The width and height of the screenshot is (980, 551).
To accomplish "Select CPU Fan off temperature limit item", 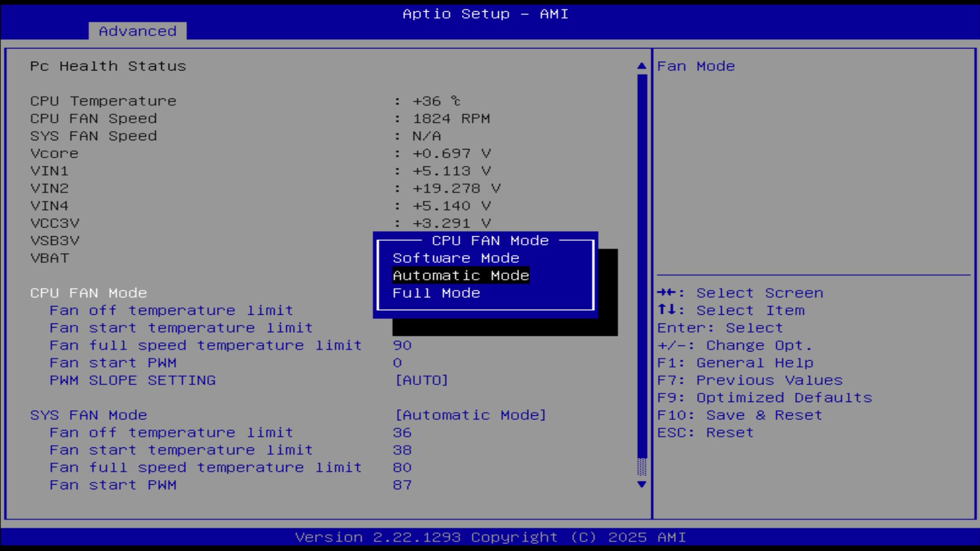I will coord(171,310).
